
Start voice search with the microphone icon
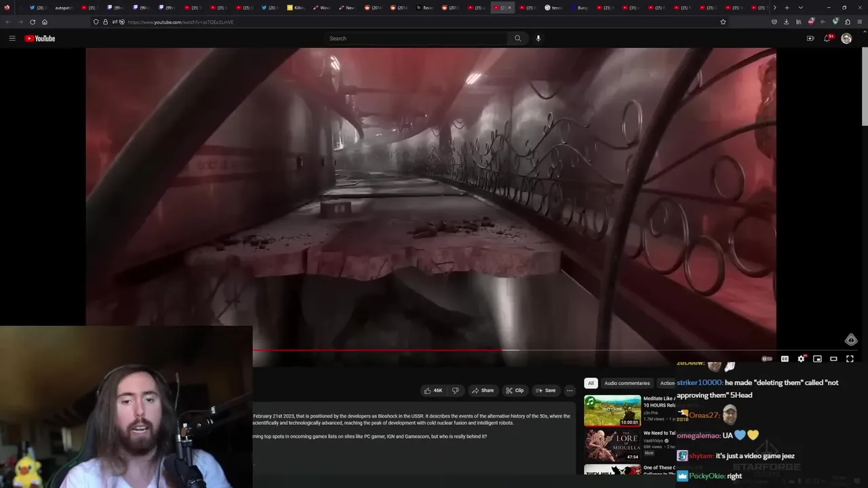(538, 39)
